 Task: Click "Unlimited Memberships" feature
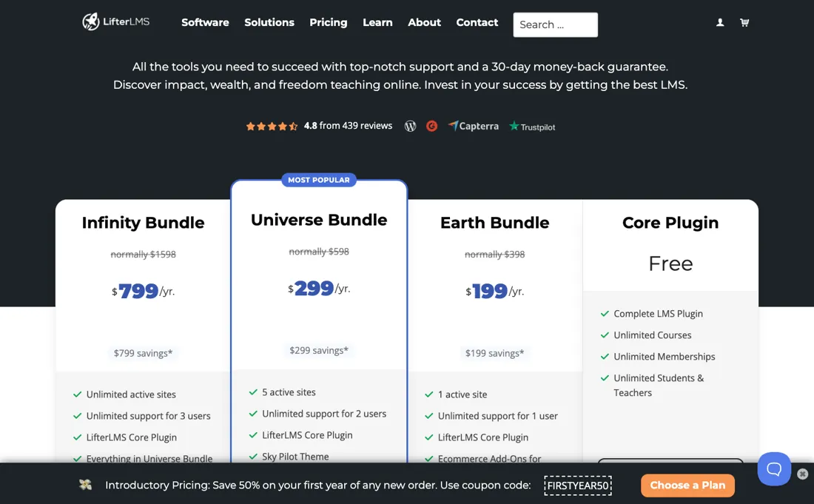(665, 357)
